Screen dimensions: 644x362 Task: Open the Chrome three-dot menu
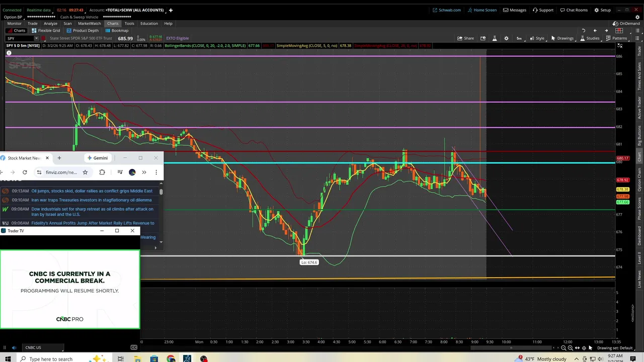(156, 172)
